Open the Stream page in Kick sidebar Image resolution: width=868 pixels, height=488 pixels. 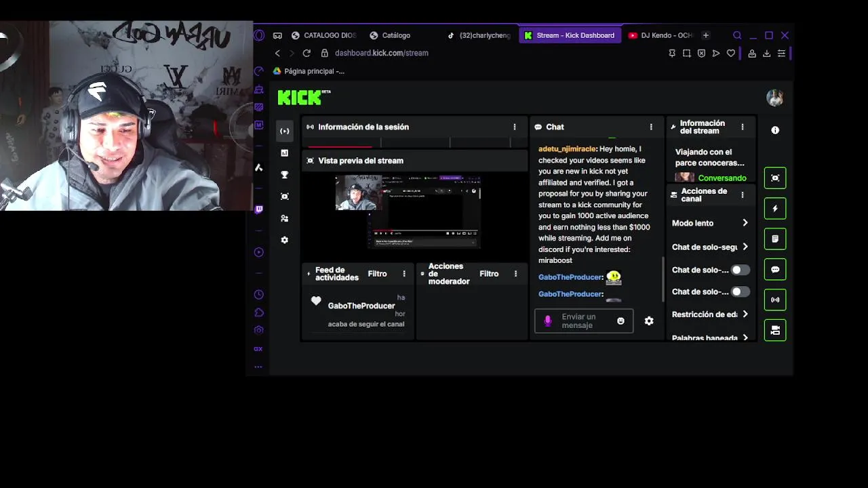tap(285, 131)
